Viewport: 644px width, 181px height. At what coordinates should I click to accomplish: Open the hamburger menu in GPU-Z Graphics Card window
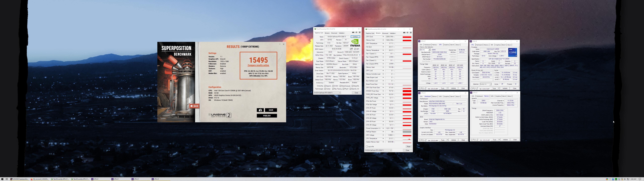pyautogui.click(x=359, y=33)
